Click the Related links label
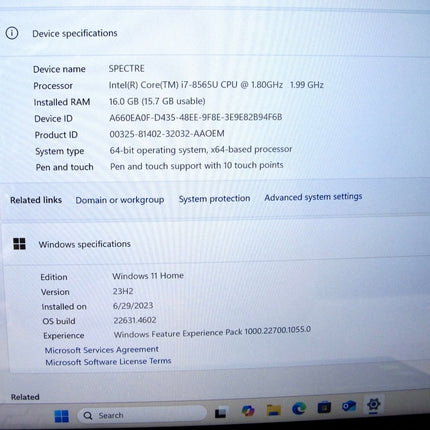430x430 pixels. pos(36,200)
